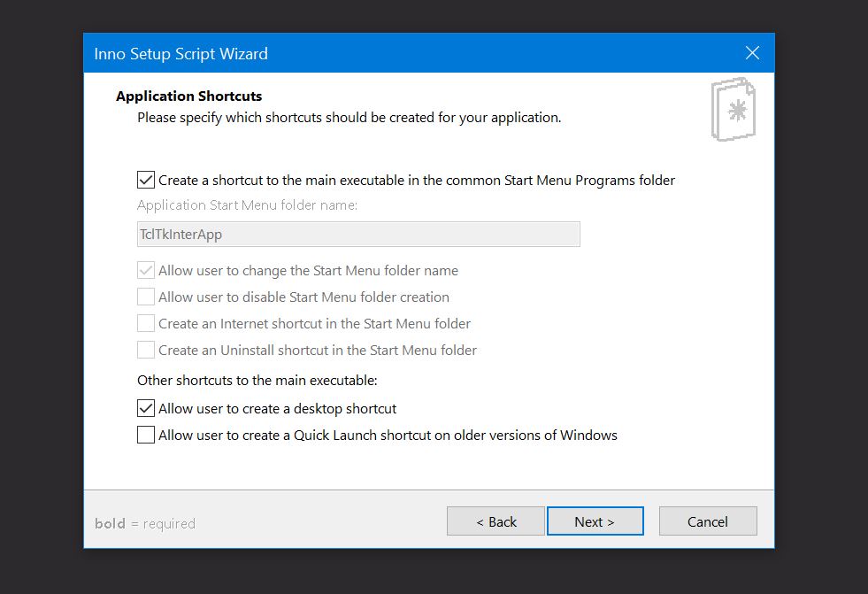This screenshot has height=594, width=868.
Task: Toggle Allow user to change Start Menu folder name
Action: pyautogui.click(x=146, y=271)
